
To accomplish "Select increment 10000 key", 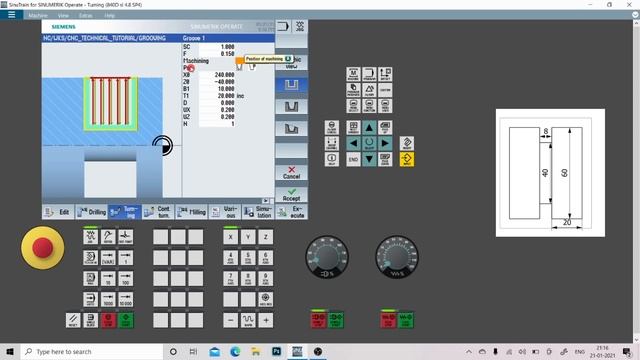I will (126, 299).
